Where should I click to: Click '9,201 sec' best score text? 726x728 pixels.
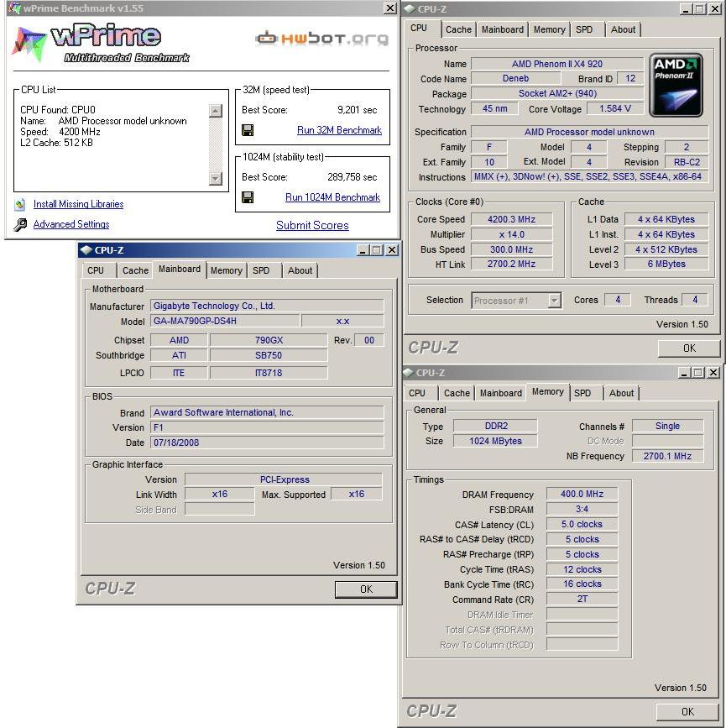(x=357, y=110)
